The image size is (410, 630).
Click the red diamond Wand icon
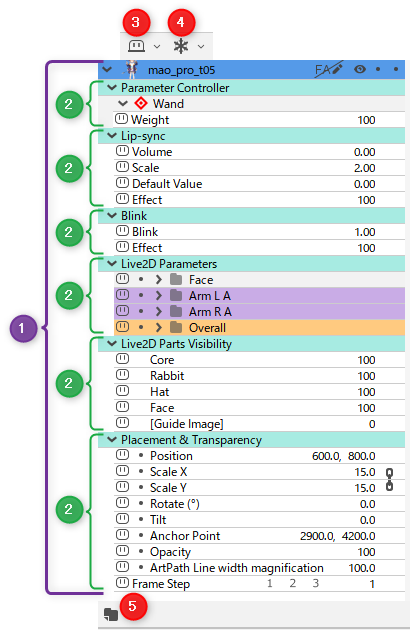pyautogui.click(x=141, y=103)
